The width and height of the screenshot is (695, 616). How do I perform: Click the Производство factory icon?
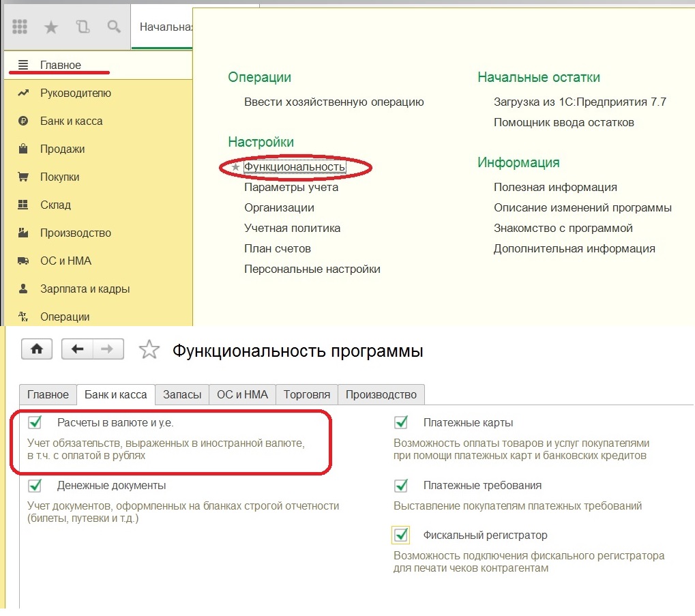pos(23,233)
